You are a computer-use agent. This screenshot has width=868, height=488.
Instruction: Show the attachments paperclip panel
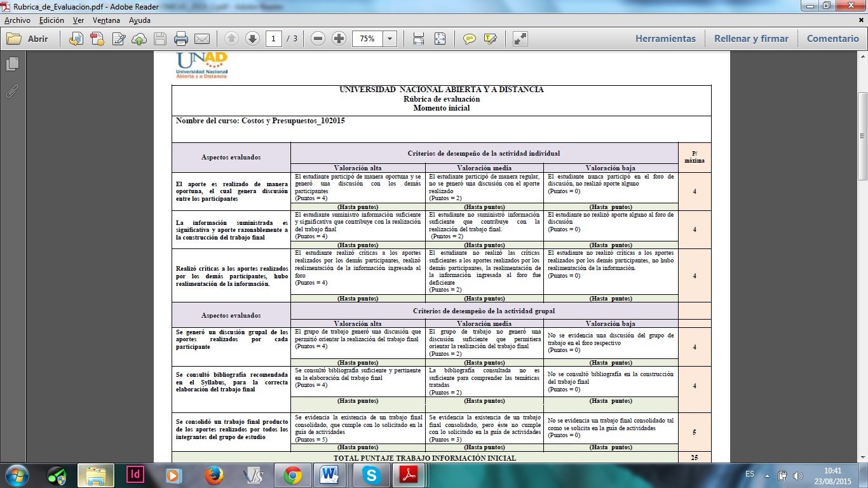[x=12, y=91]
